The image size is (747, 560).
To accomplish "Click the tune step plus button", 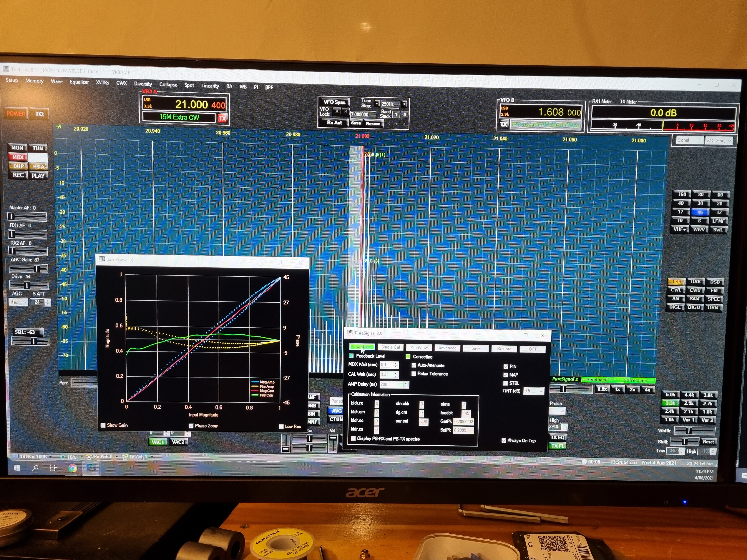I will pyautogui.click(x=404, y=104).
